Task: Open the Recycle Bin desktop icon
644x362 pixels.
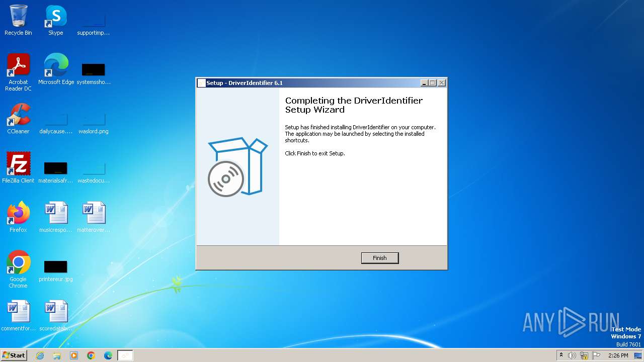Action: [x=18, y=20]
